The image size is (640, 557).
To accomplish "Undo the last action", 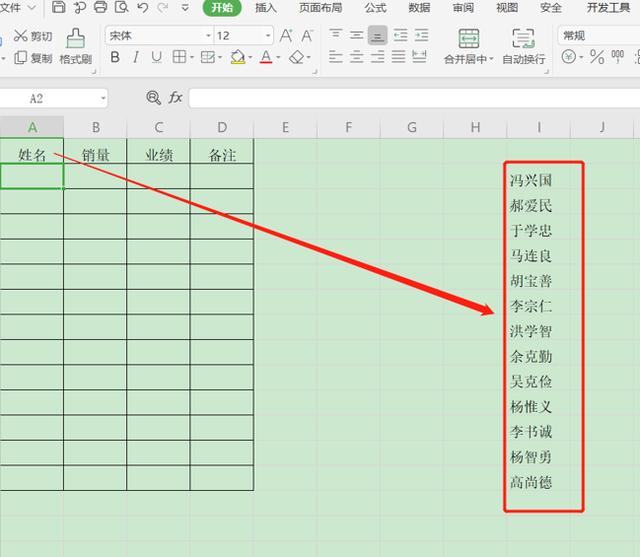I will 142,7.
